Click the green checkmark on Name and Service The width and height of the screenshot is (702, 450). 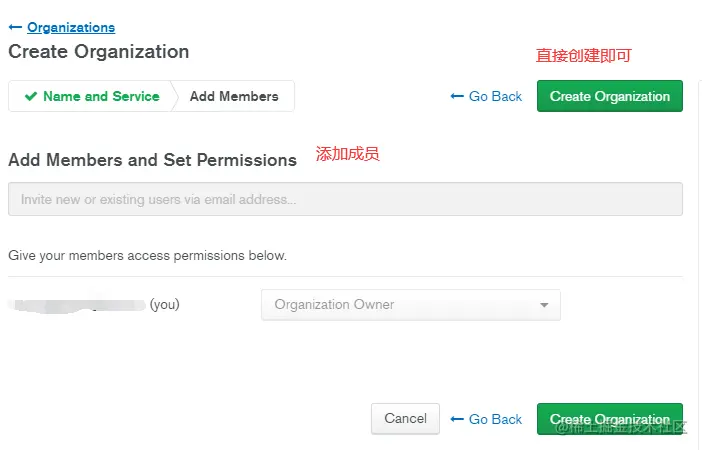click(x=31, y=97)
